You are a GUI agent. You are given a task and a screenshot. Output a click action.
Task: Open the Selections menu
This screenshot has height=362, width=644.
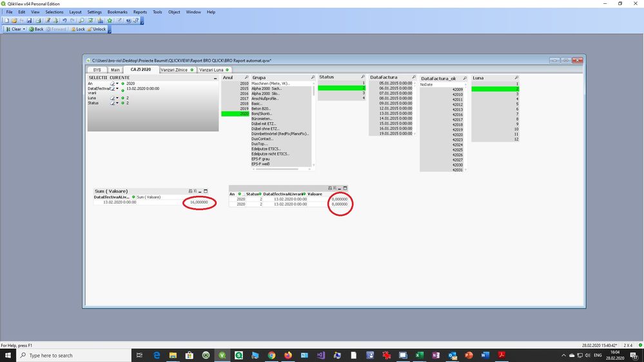point(54,12)
